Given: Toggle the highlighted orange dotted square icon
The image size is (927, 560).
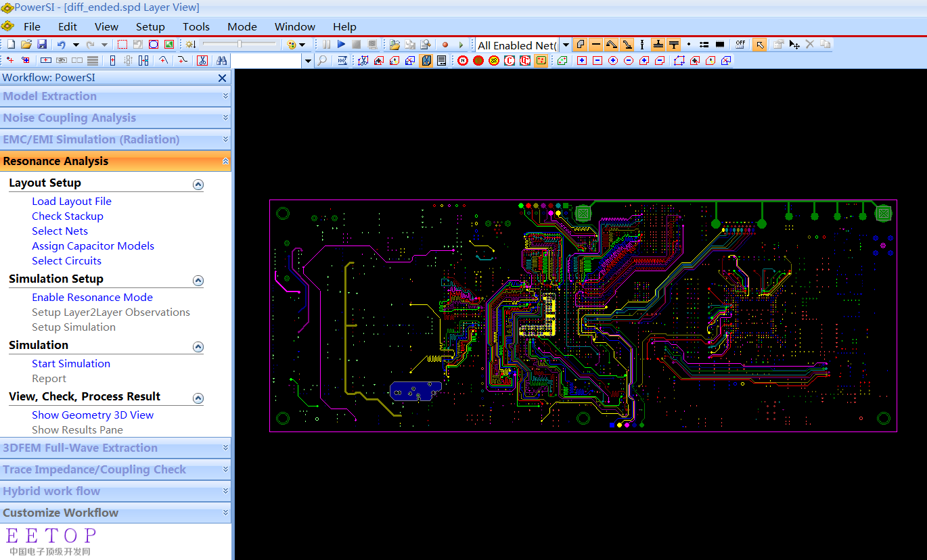Looking at the screenshot, I should (x=541, y=60).
